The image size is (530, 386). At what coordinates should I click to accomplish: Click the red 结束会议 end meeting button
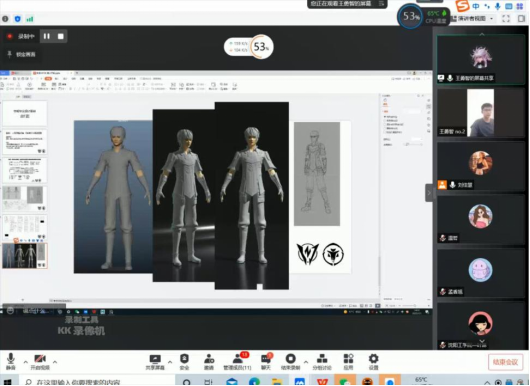505,362
